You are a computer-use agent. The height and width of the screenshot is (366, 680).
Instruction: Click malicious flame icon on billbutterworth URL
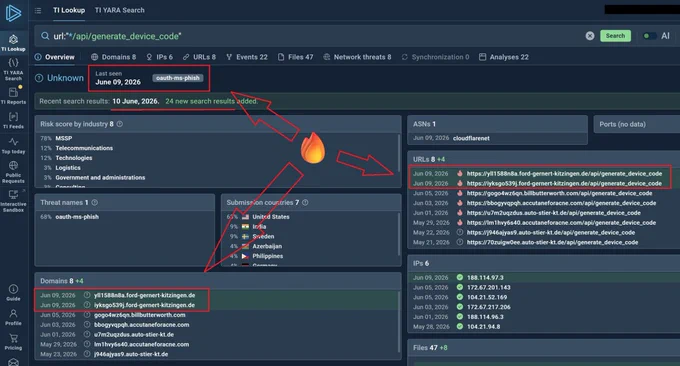(460, 193)
